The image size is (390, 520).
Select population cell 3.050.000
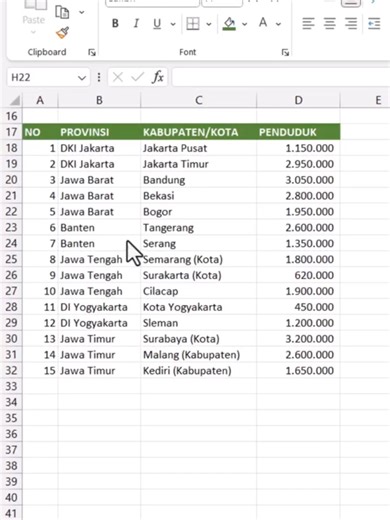(x=298, y=180)
